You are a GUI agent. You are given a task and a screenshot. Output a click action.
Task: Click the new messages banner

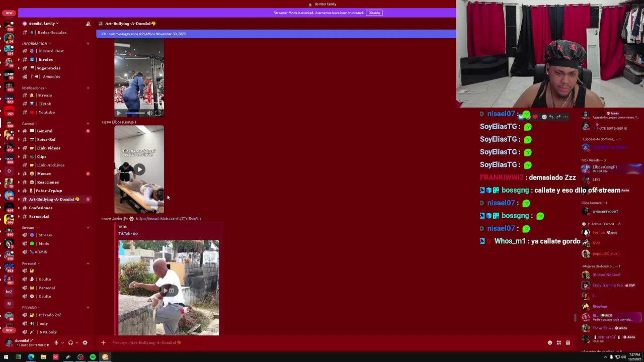pos(276,34)
